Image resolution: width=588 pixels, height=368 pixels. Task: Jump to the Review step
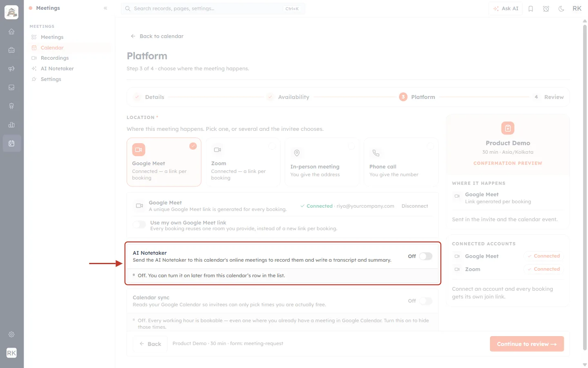click(548, 97)
